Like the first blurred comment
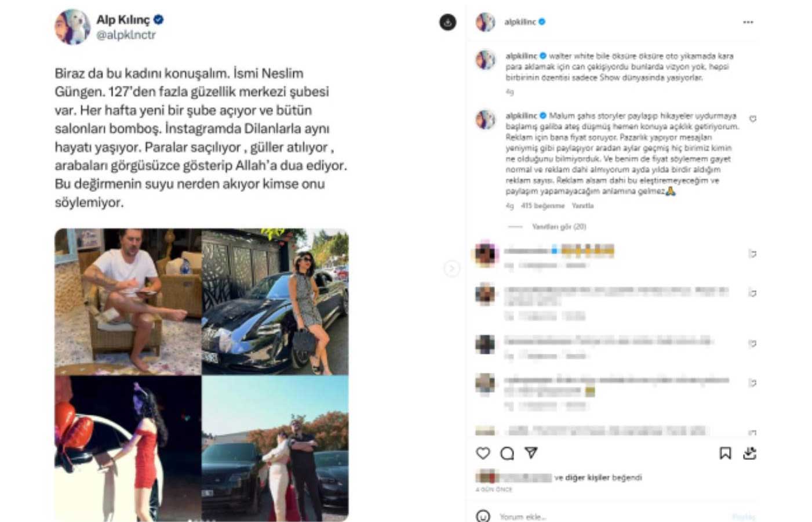Viewport: 812px width, 522px height. coord(752,253)
